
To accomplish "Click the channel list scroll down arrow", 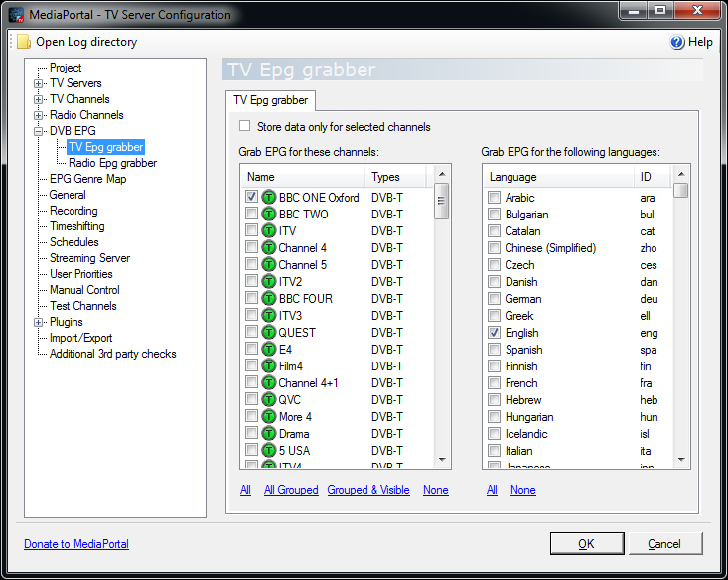I will pos(442,460).
